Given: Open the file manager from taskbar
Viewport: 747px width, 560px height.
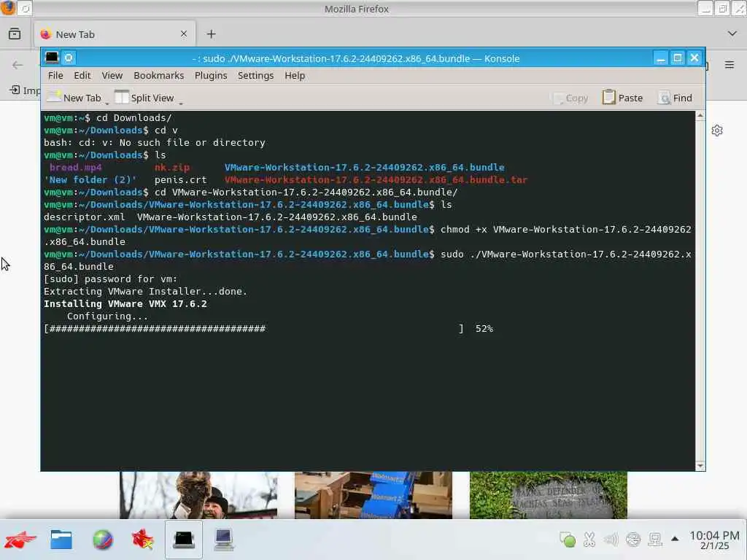Looking at the screenshot, I should coord(61,540).
